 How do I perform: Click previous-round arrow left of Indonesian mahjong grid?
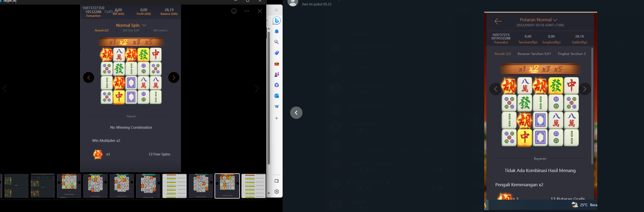tap(496, 89)
